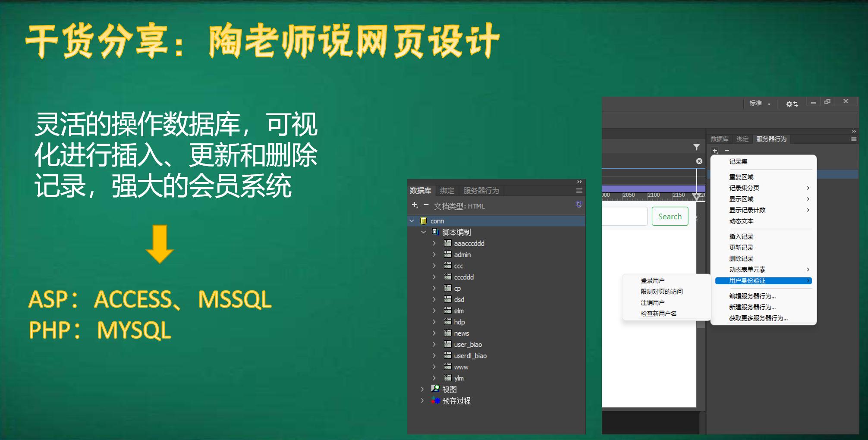Open the database panel hamburger options menu

(579, 191)
